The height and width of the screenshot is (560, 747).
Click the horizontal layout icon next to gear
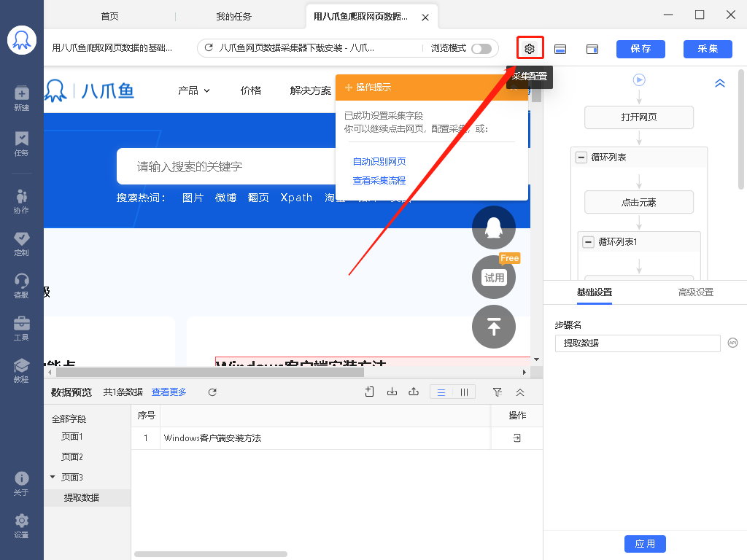coord(560,49)
